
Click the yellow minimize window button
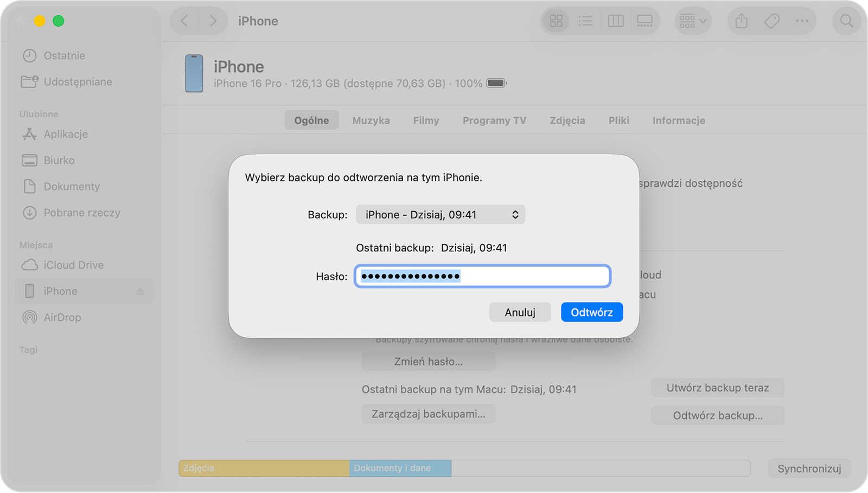[x=40, y=21]
